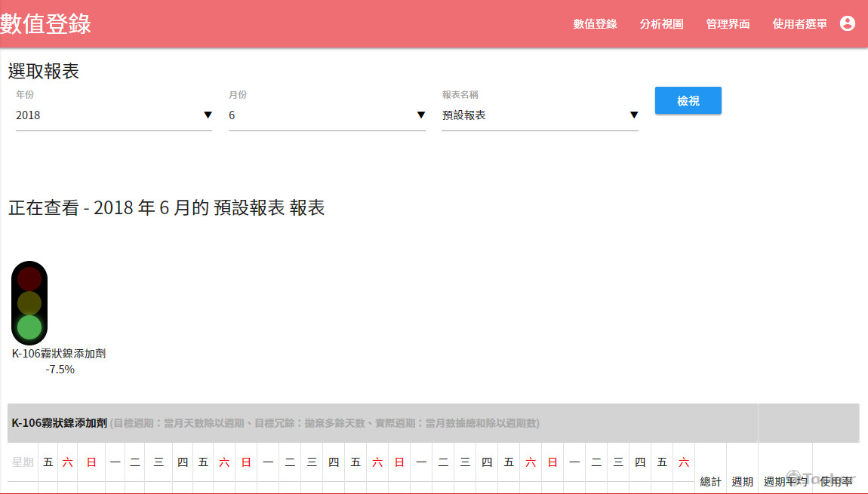Open the 使用者選單 menu

coord(800,23)
